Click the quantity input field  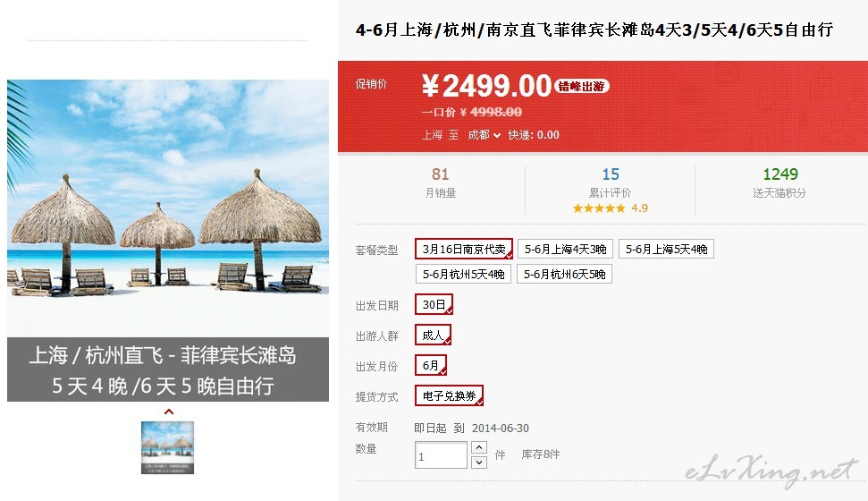click(442, 455)
